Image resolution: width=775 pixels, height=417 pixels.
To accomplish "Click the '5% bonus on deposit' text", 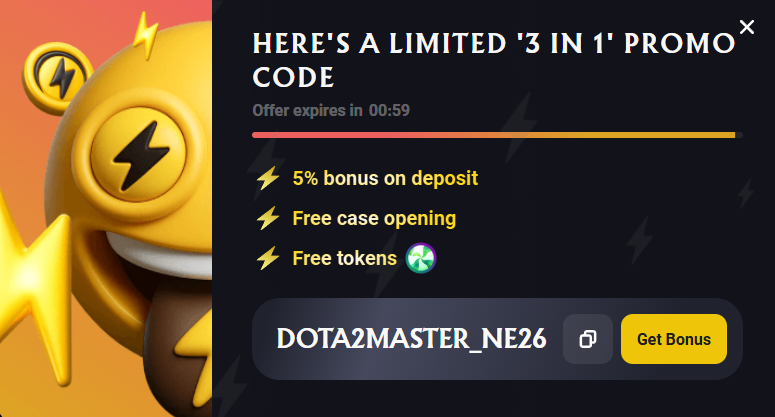I will [x=385, y=178].
